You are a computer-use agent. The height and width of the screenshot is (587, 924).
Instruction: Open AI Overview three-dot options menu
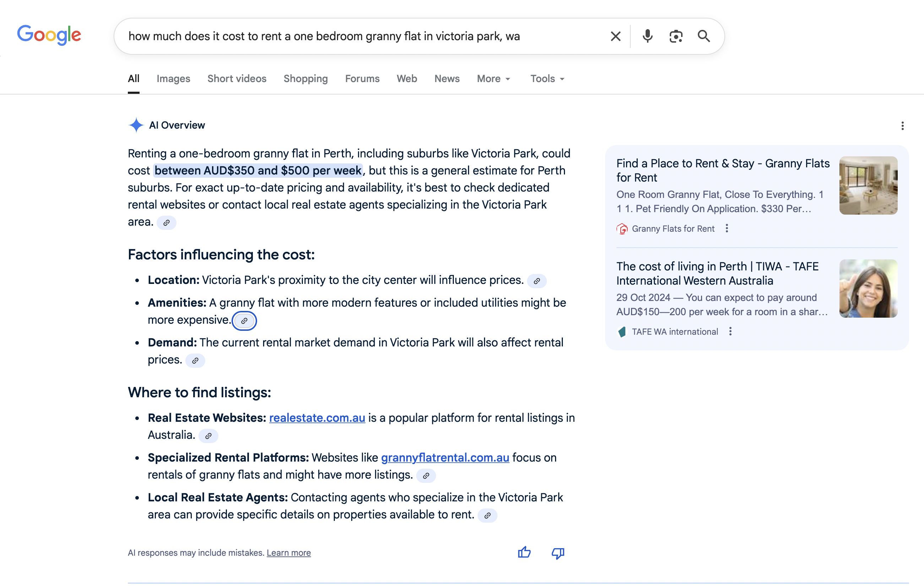click(902, 126)
